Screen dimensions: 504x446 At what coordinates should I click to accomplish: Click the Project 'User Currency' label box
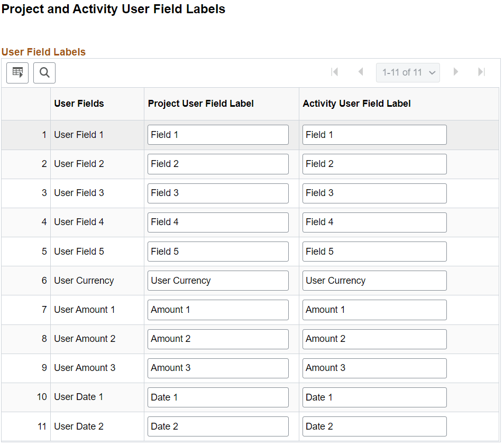[x=217, y=281]
